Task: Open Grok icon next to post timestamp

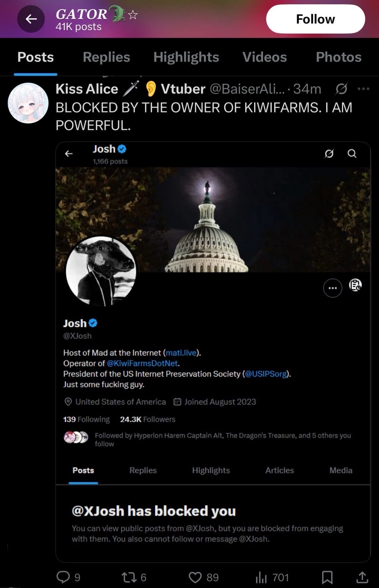Action: (341, 89)
